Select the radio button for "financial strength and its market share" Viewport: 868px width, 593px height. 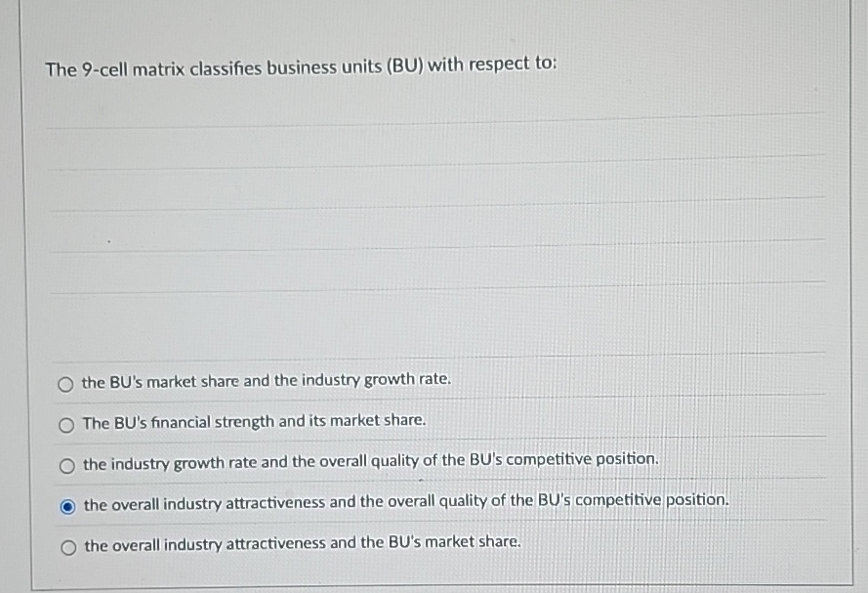coord(65,424)
